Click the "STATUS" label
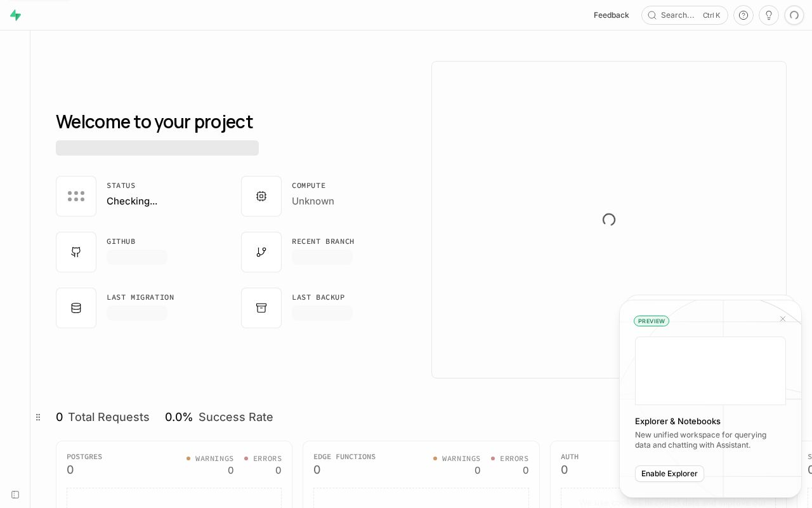Viewport: 812px width, 508px height. [121, 185]
